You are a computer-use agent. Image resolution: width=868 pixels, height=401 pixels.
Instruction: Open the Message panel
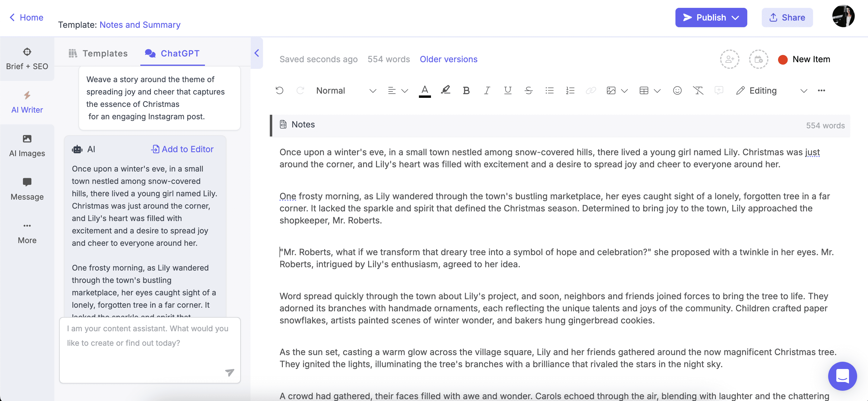(x=27, y=189)
